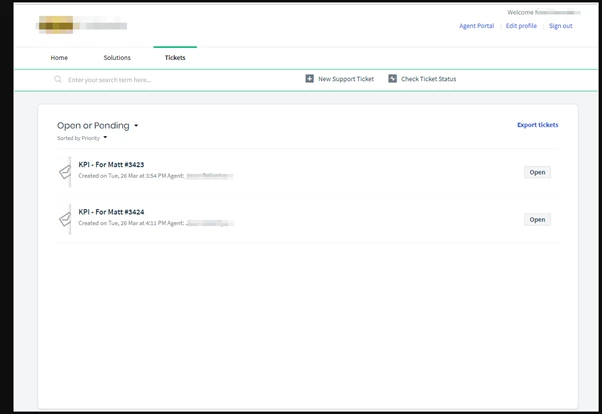Screen dimensions: 602x414
Task: Click New Support Ticket text link
Action: (x=346, y=79)
